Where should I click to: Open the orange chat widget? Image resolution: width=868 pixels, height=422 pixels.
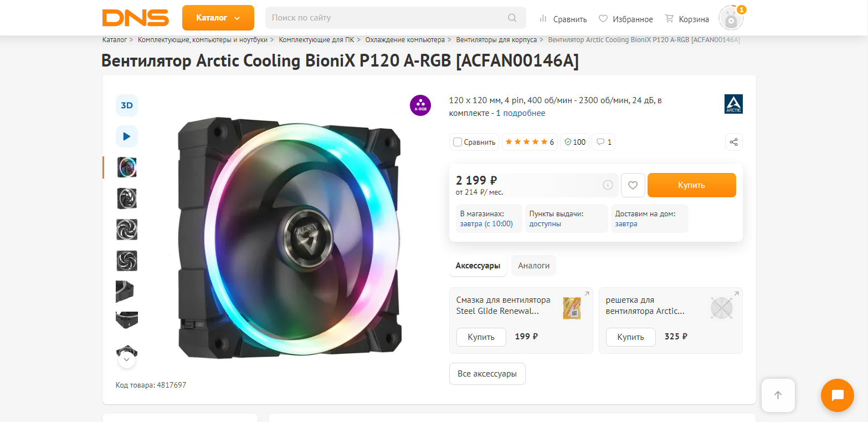tap(837, 395)
